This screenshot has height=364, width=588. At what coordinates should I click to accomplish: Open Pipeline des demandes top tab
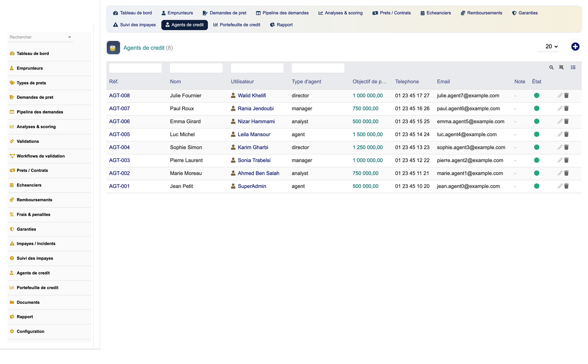282,13
